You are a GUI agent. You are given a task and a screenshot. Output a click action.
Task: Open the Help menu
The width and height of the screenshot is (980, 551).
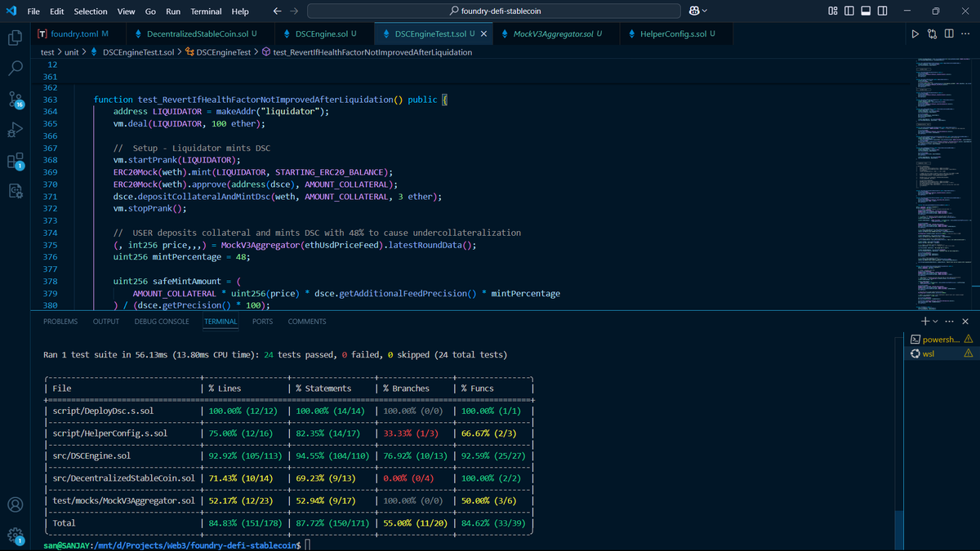[x=240, y=11]
